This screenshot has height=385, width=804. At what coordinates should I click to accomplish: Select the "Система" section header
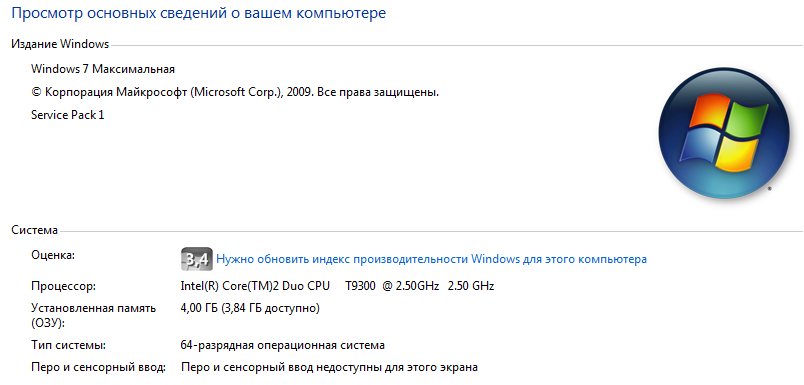[34, 230]
